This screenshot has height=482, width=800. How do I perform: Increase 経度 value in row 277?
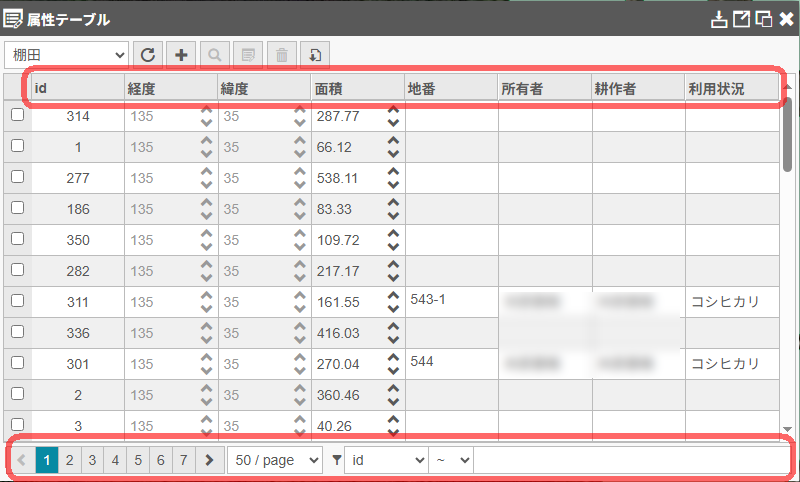206,171
